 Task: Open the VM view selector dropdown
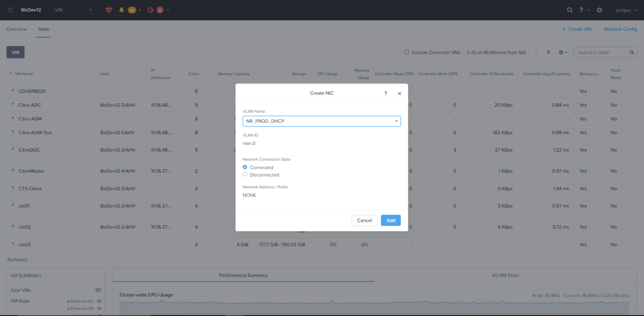[x=73, y=10]
